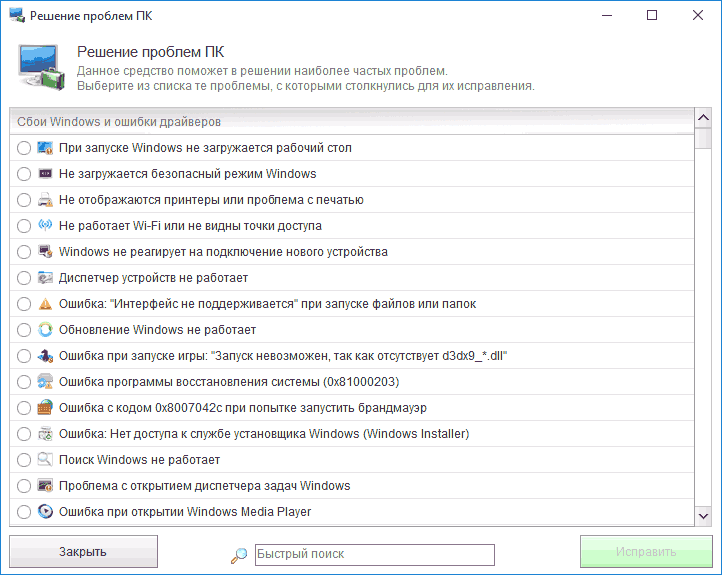The height and width of the screenshot is (575, 722).
Task: Click the Device Manager icon in list
Action: click(x=45, y=278)
